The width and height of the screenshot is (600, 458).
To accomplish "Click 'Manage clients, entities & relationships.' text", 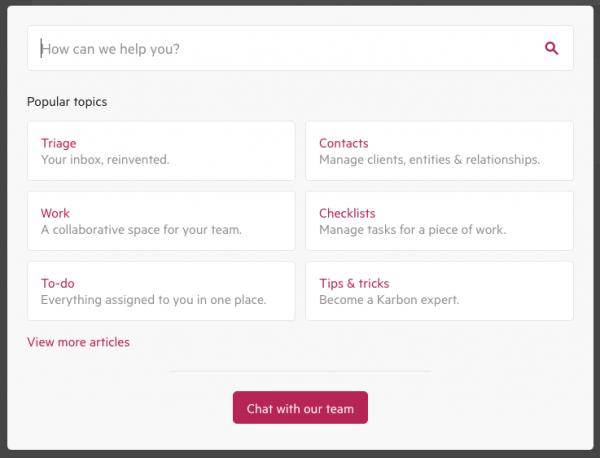I will point(429,159).
